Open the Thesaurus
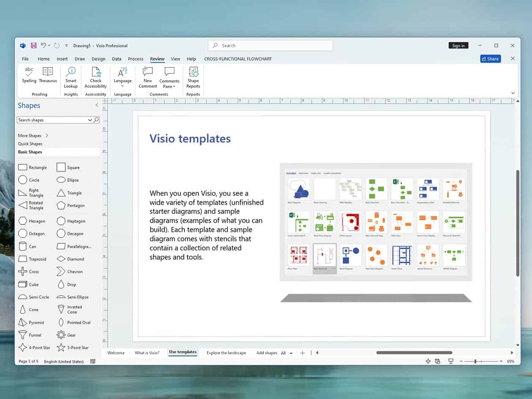Image resolution: width=532 pixels, height=399 pixels. (x=47, y=76)
